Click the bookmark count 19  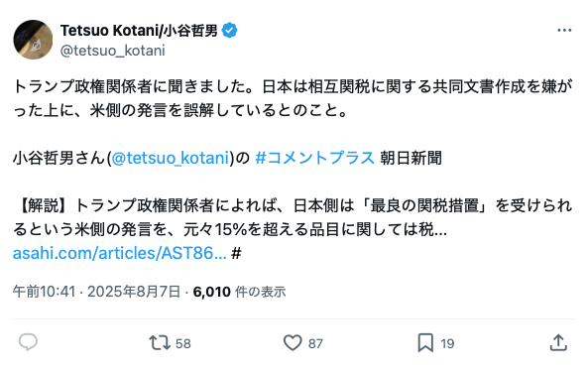[447, 343]
